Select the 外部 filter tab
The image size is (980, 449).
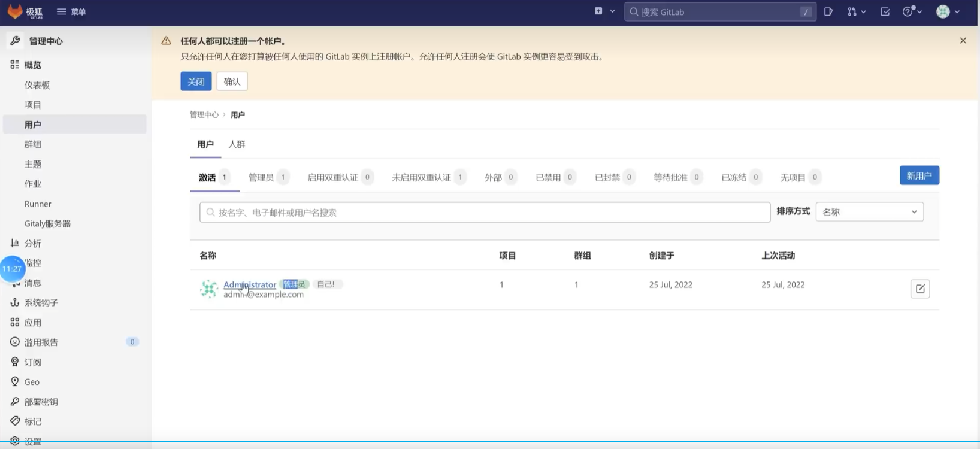tap(500, 177)
